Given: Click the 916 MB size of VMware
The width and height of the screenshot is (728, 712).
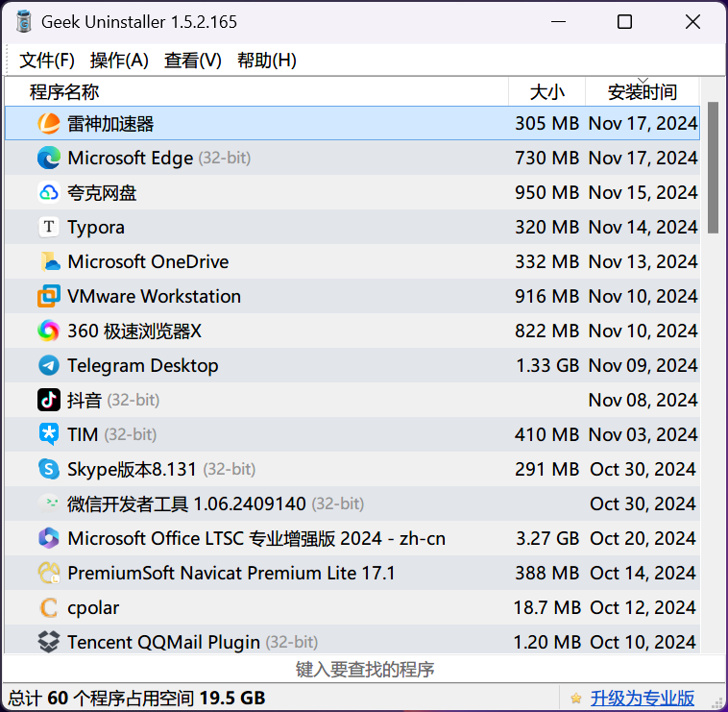Looking at the screenshot, I should [x=546, y=296].
